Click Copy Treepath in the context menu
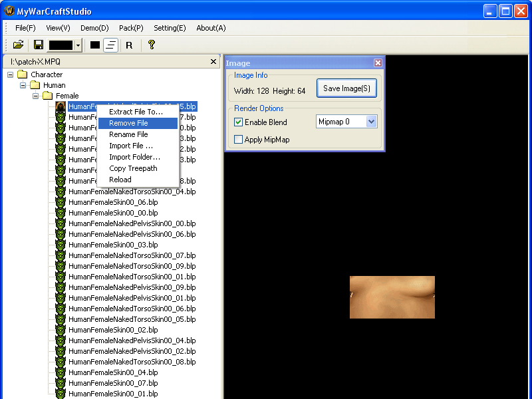Viewport: 532px width, 399px height. coord(138,168)
